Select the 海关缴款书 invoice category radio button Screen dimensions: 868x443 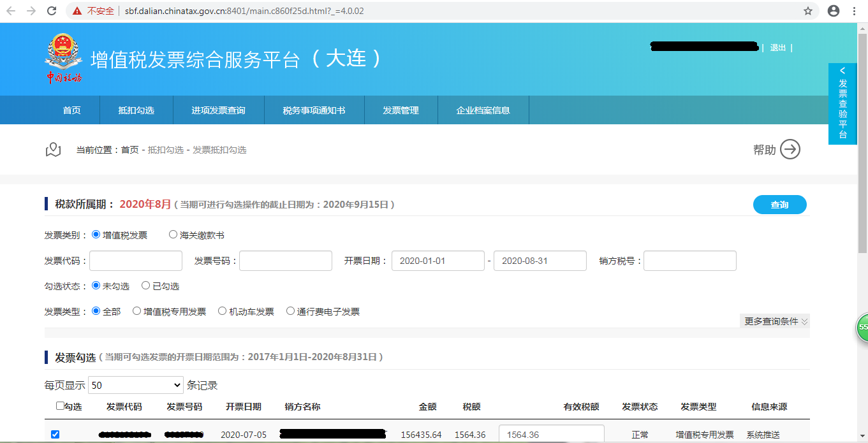click(172, 233)
